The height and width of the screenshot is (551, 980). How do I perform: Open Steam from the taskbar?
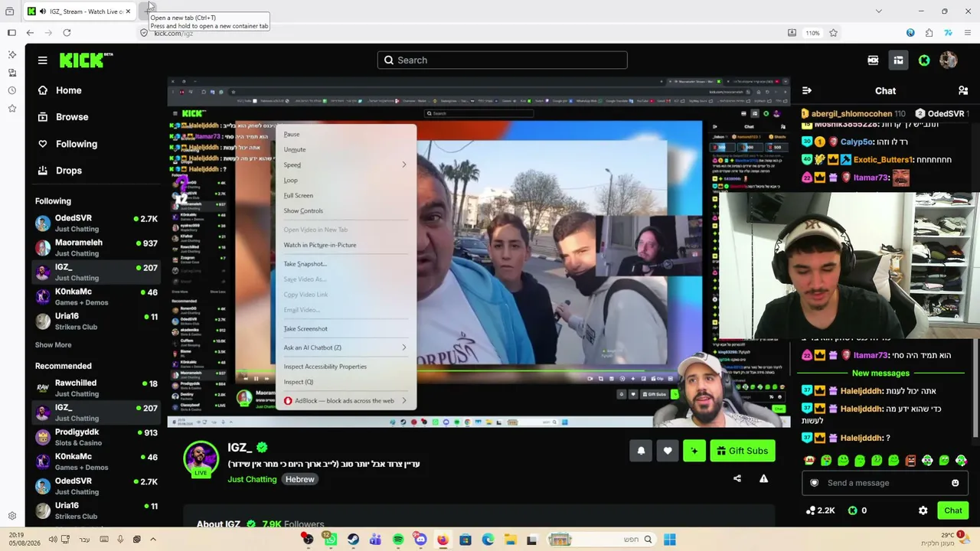coord(353,540)
